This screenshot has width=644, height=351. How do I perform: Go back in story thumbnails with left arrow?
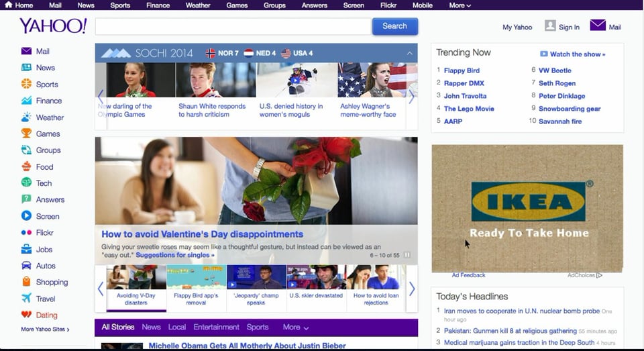tap(101, 289)
